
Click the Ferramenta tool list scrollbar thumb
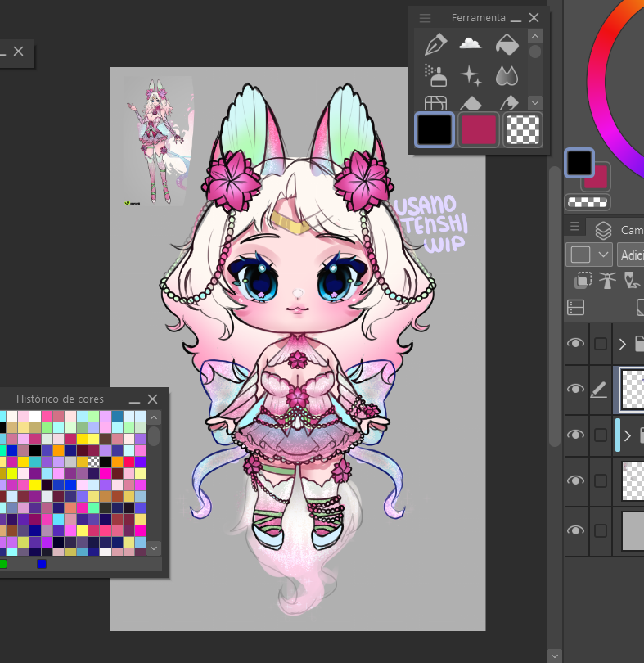pyautogui.click(x=535, y=52)
